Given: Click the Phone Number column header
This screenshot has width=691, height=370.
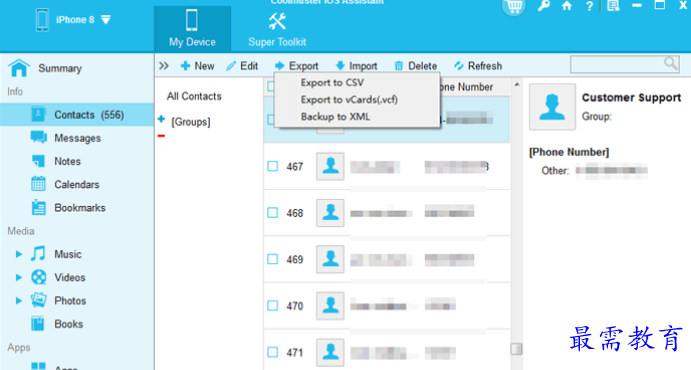Looking at the screenshot, I should pyautogui.click(x=466, y=87).
